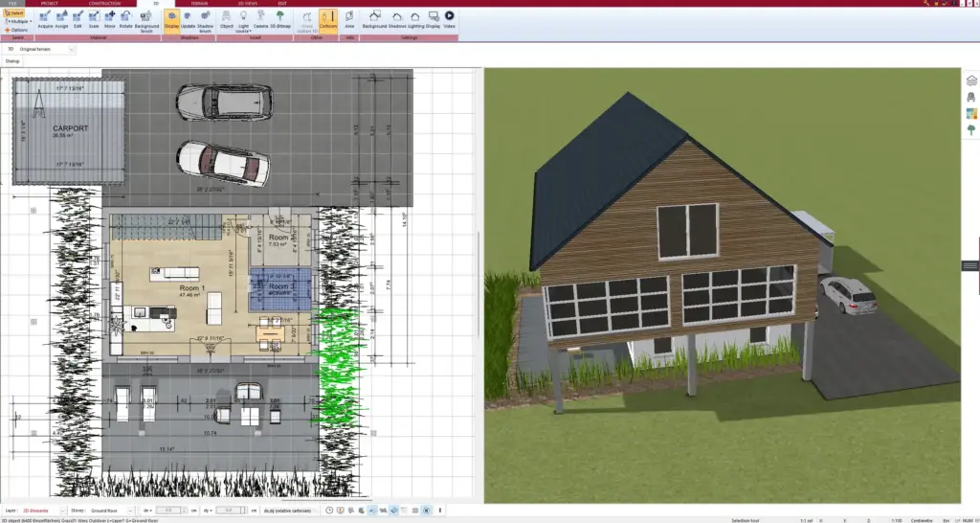
Task: Open the Edit material tool
Action: [78, 19]
